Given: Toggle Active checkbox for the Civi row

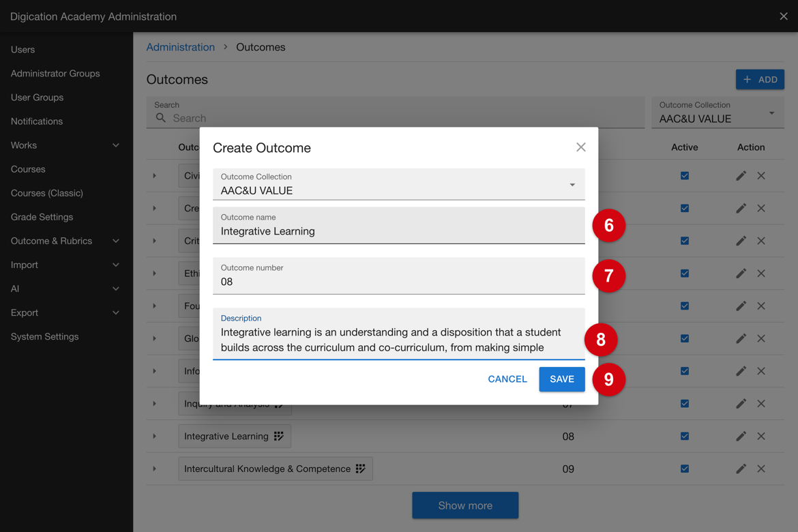Looking at the screenshot, I should click(x=685, y=176).
